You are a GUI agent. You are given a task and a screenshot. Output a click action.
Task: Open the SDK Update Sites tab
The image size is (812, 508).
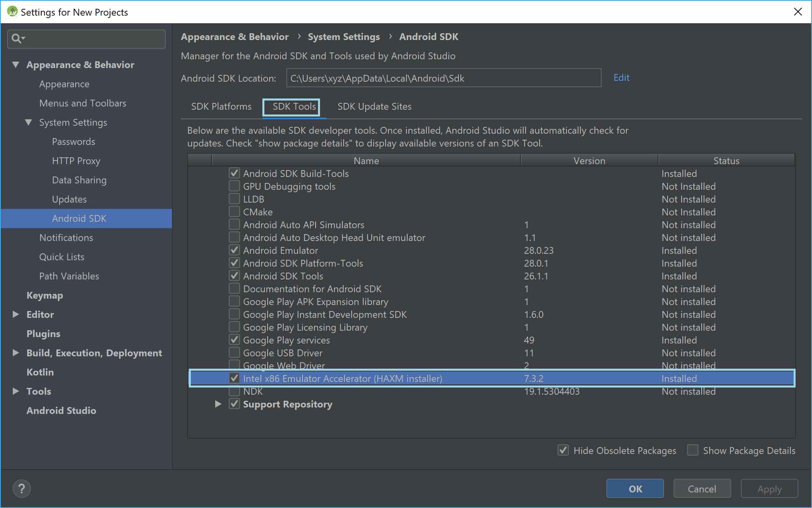[x=374, y=106]
